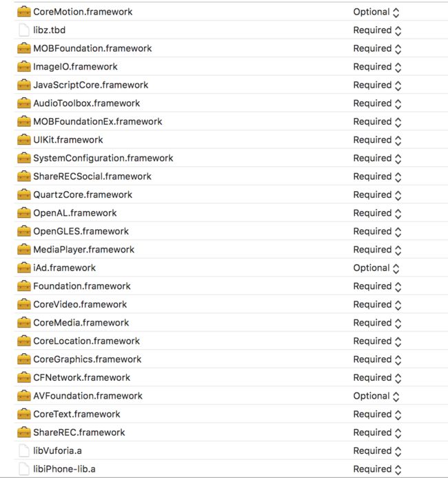Click the CoreGraphics.framework toolbox icon

coord(24,359)
